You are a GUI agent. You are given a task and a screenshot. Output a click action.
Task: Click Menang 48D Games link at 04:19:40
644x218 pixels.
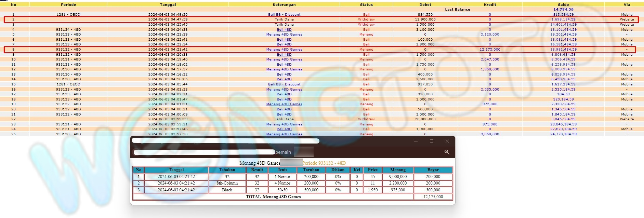[x=284, y=59]
